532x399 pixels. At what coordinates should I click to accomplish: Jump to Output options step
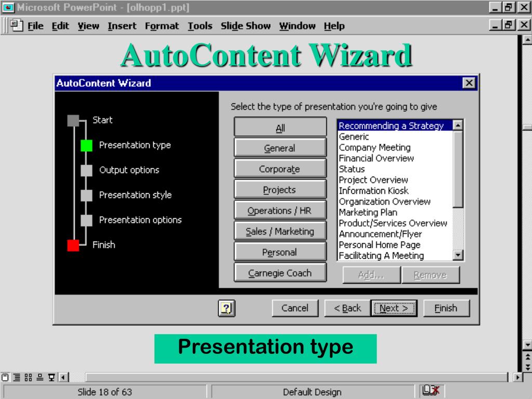[87, 170]
